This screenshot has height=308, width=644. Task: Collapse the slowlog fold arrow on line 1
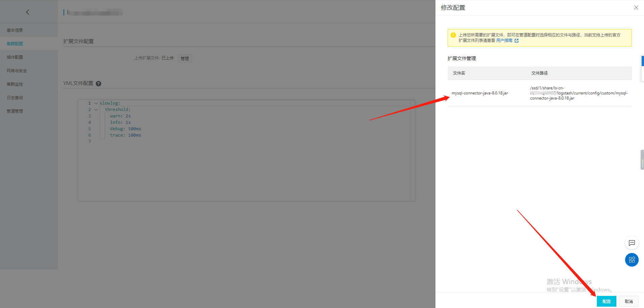pos(96,103)
